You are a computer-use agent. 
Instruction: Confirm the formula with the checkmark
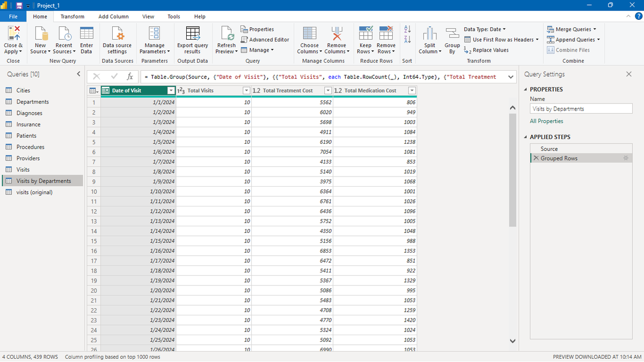pyautogui.click(x=114, y=77)
